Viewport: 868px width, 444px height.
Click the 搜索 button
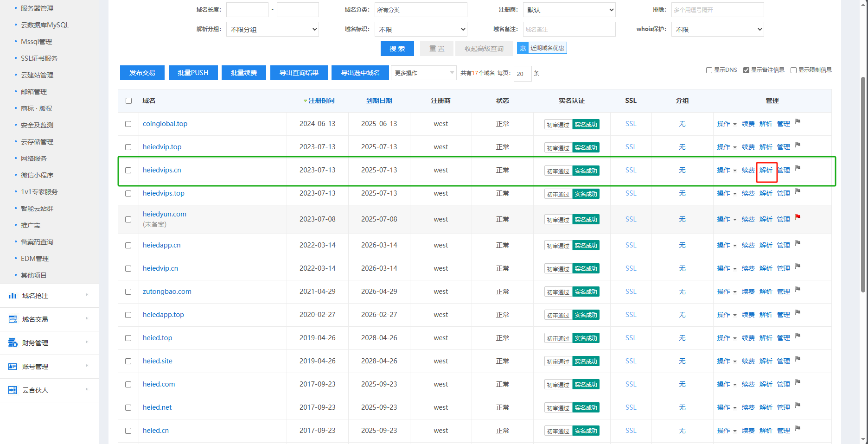tap(397, 49)
